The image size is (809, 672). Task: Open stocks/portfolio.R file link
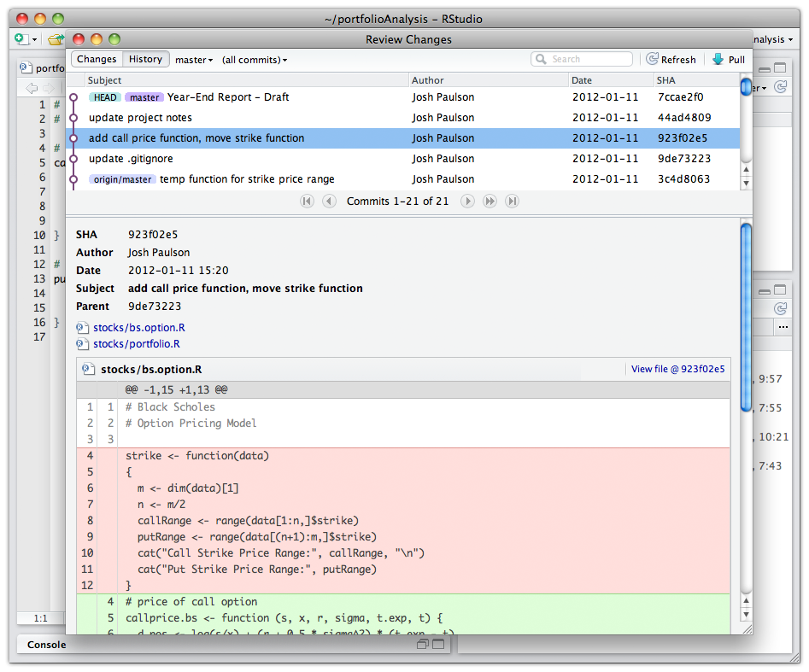pos(137,344)
